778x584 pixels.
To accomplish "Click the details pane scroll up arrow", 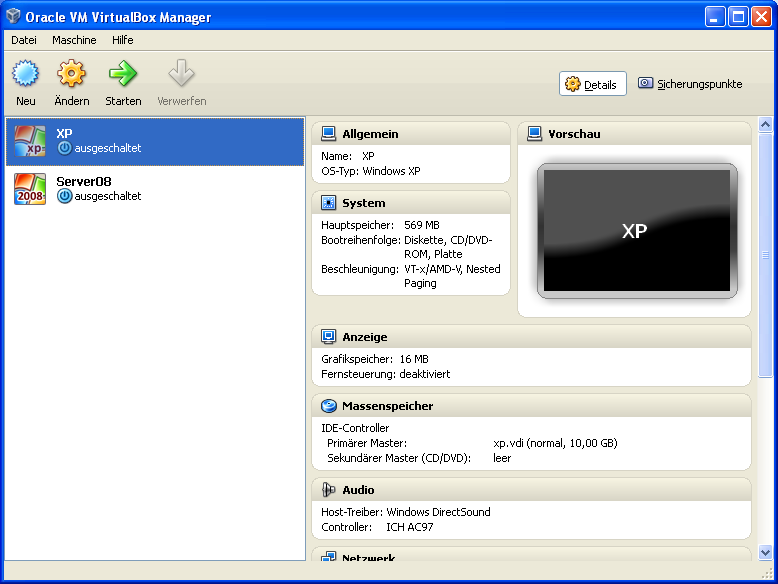I will [x=765, y=124].
